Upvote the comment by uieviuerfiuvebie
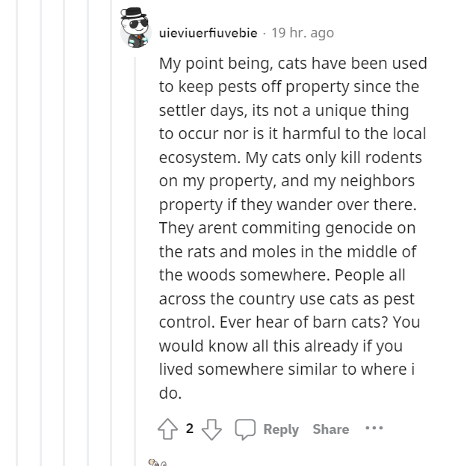The width and height of the screenshot is (476, 466). click(167, 429)
